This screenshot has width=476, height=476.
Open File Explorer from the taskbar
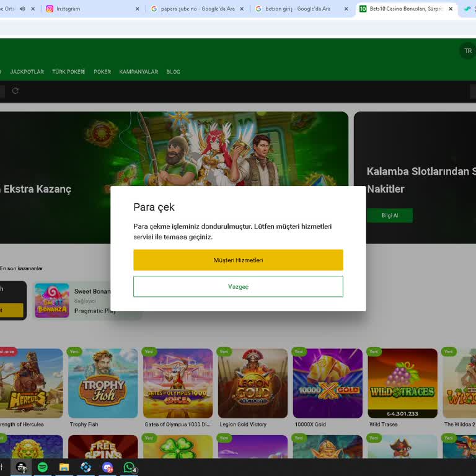(64, 467)
